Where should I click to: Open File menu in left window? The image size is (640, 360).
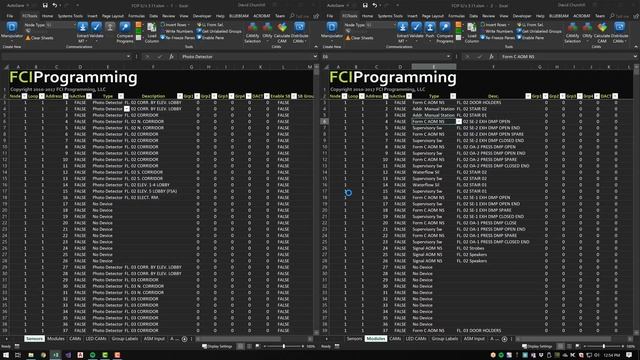coord(10,16)
